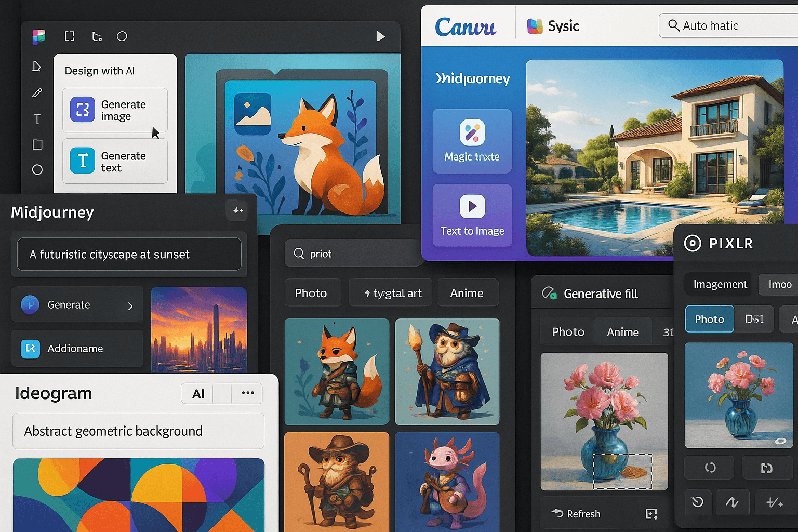
Task: Click the PIXLR logo icon
Action: (x=693, y=243)
